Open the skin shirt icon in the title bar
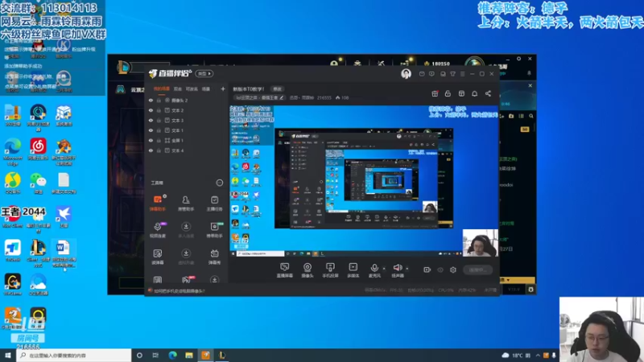644x362 pixels. tap(452, 74)
